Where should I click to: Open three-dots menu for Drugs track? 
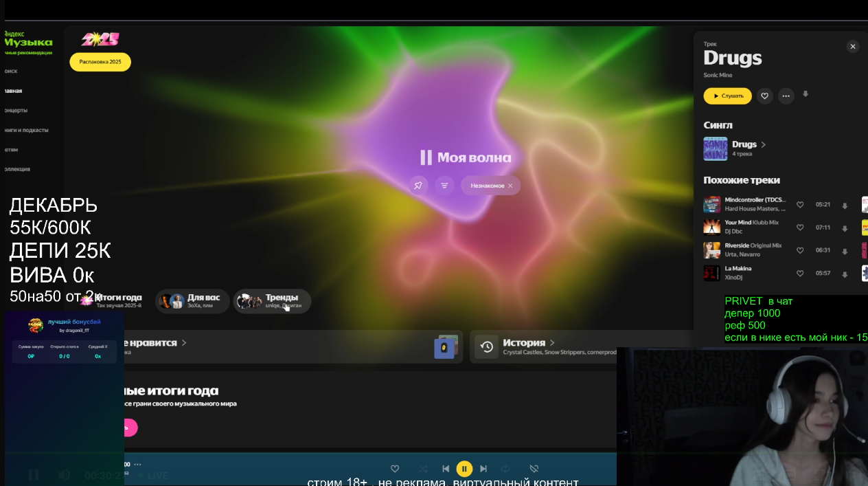(786, 96)
